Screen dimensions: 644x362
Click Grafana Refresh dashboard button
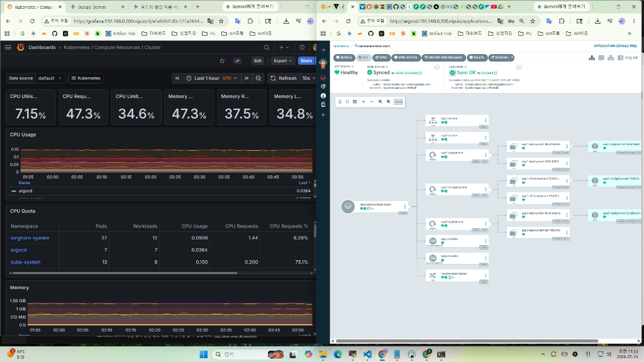point(284,78)
